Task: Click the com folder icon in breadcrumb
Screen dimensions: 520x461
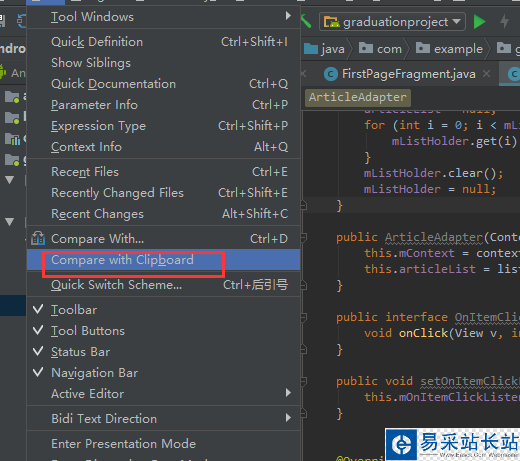Action: (x=366, y=48)
